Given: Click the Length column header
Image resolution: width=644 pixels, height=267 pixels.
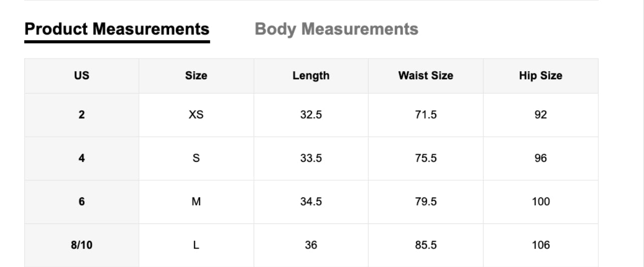Looking at the screenshot, I should tap(311, 76).
